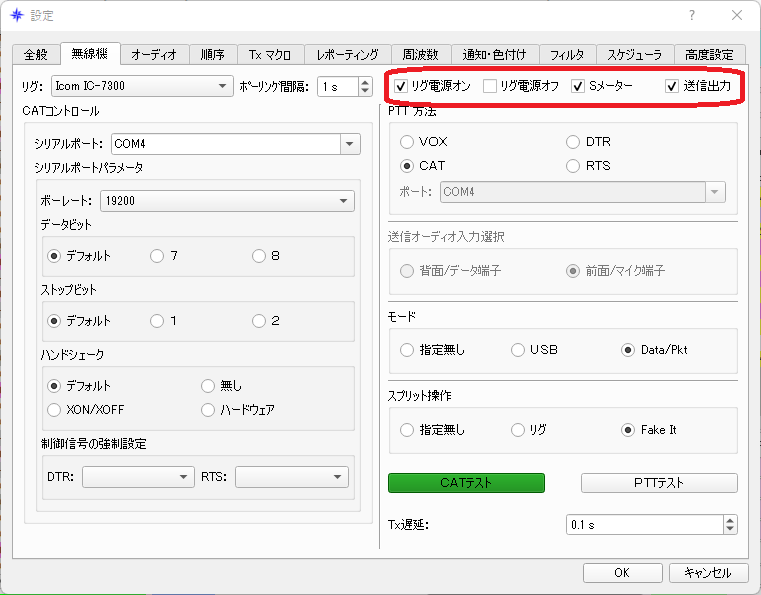Viewport: 761px width, 595px height.
Task: Decrease the Tx遅延 spinner value
Action: click(x=730, y=529)
